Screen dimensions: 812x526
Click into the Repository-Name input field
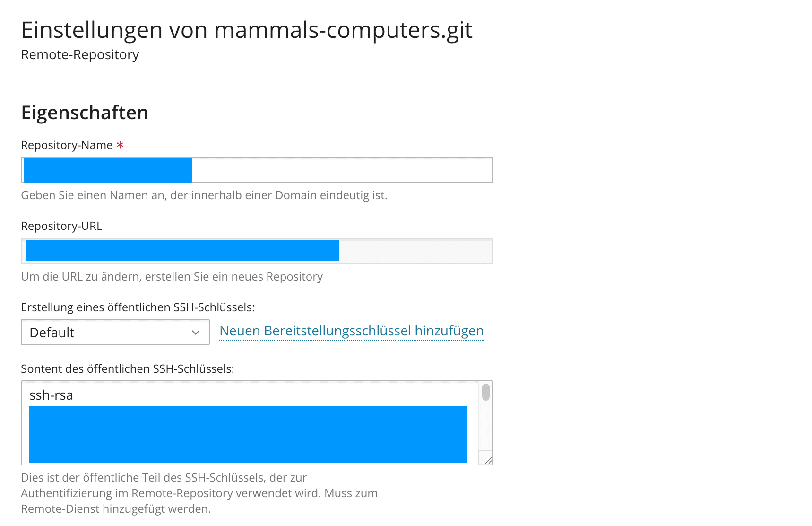(340, 170)
